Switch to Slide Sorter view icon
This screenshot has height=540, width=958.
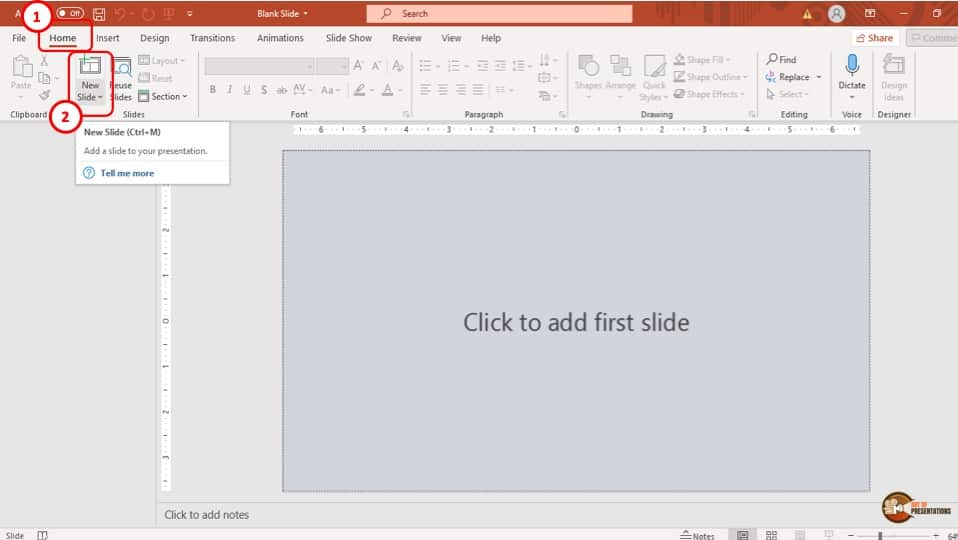tap(772, 535)
